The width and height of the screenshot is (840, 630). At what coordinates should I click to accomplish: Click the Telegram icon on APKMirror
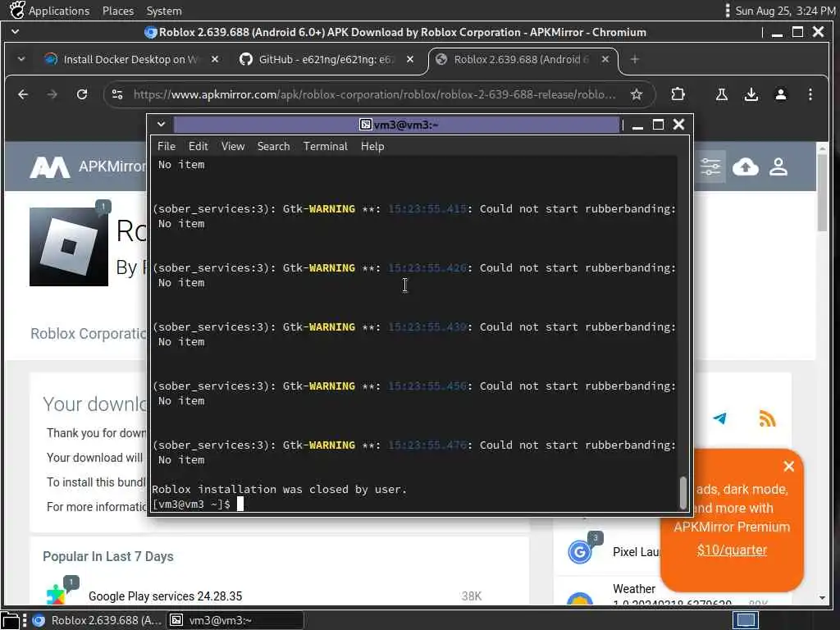pos(719,418)
